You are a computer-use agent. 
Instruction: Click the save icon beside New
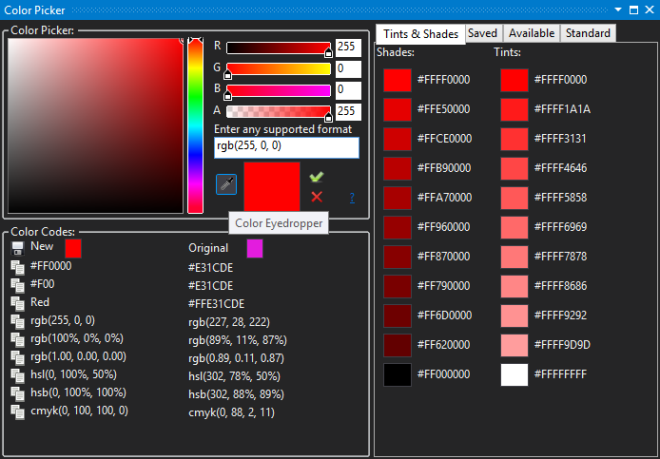coord(17,247)
